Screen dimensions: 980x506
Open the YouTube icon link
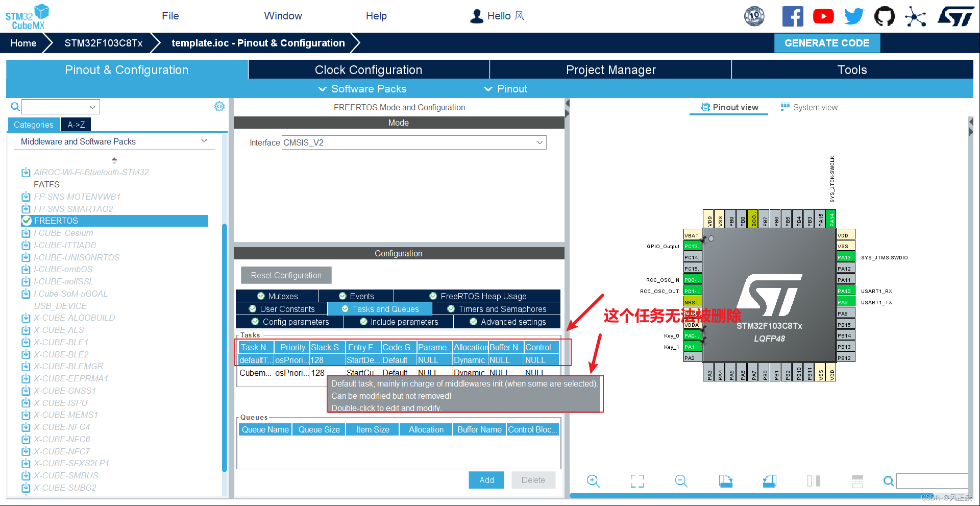coord(823,16)
